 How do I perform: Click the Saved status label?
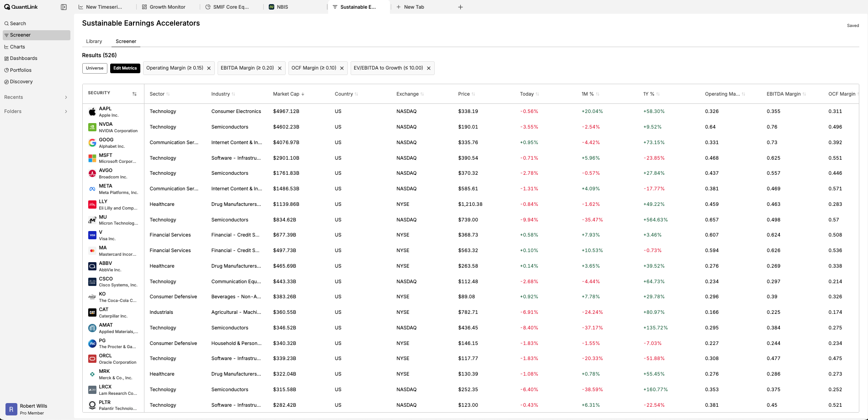pyautogui.click(x=853, y=26)
